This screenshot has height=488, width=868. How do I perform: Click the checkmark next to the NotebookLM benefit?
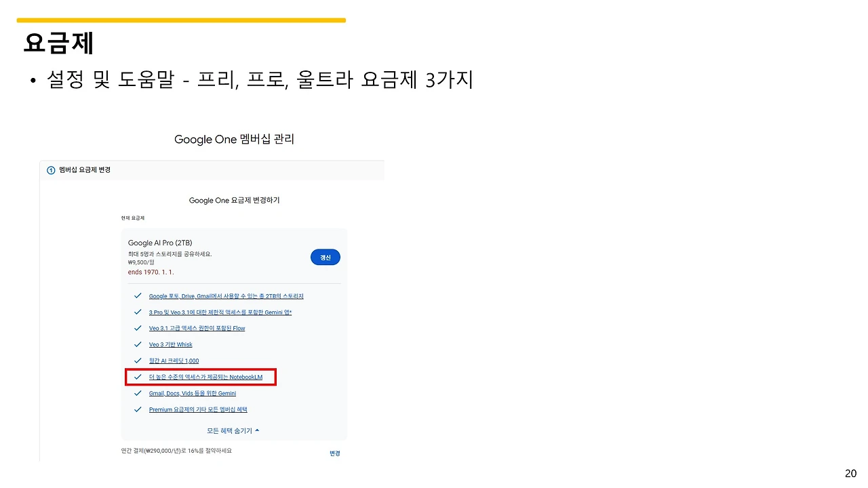(138, 377)
